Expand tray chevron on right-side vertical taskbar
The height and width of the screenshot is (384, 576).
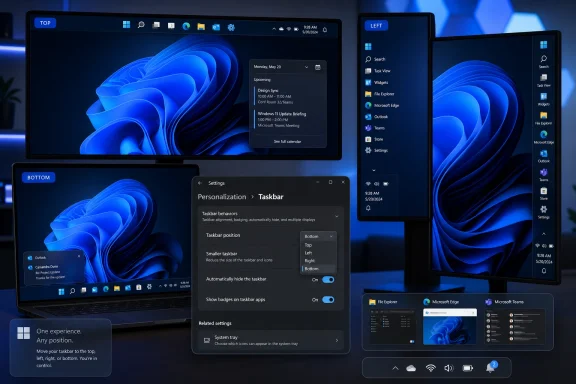point(544,234)
